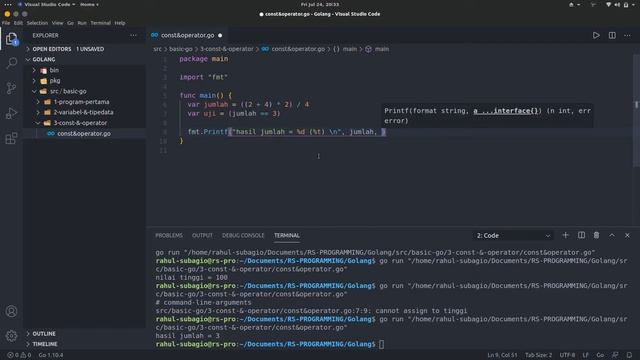
Task: Click the src breadcrumb
Action: (158, 49)
